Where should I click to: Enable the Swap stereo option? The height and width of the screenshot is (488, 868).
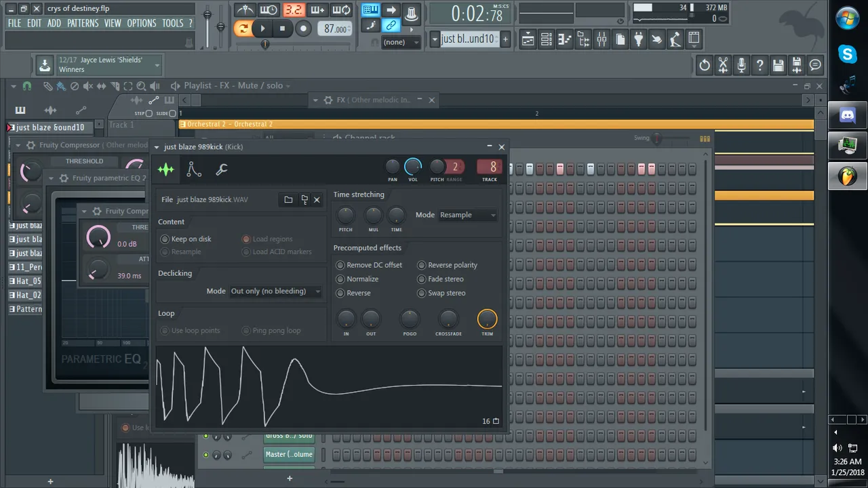(441, 293)
